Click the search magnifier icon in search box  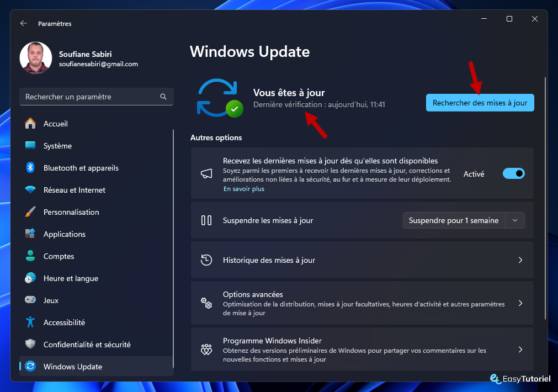(x=163, y=97)
